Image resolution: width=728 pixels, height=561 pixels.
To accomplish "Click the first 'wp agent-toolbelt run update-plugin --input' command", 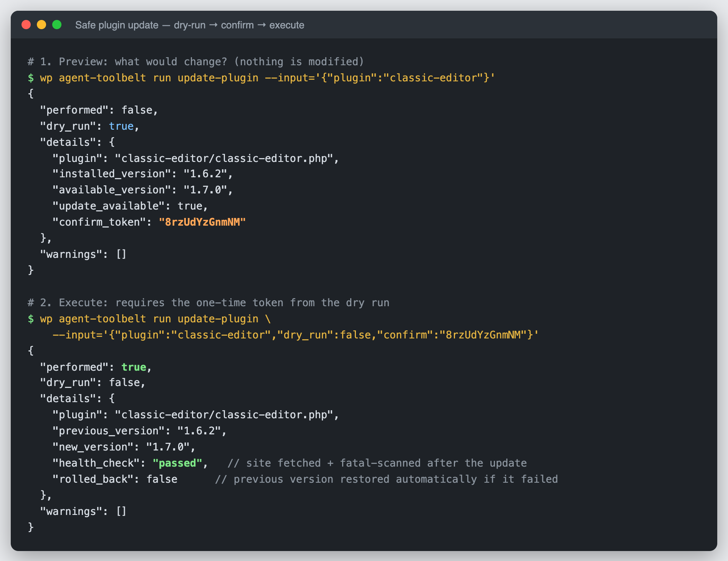I will tap(268, 78).
